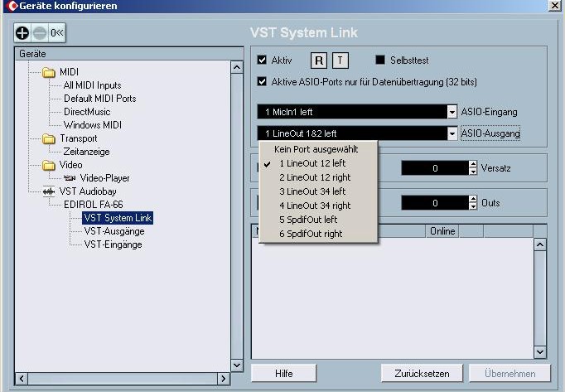Select Zeitanzeige tree item
The width and height of the screenshot is (565, 392).
pyautogui.click(x=86, y=152)
